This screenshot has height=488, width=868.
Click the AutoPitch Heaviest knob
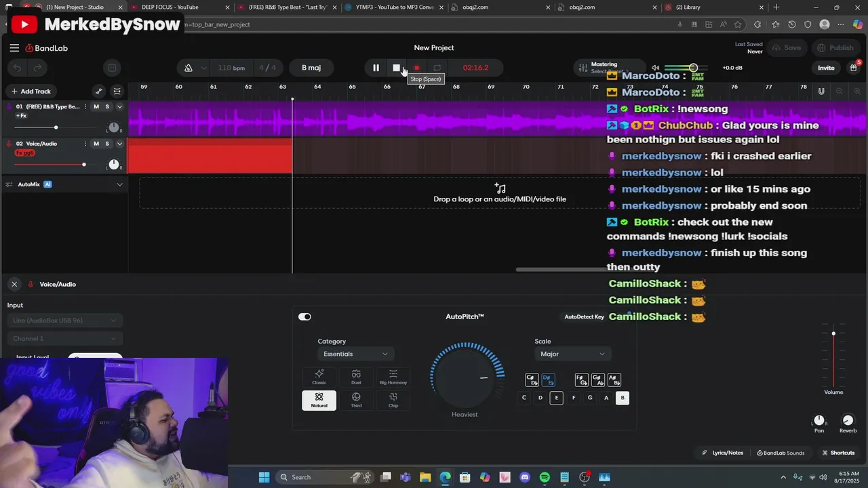(x=465, y=378)
